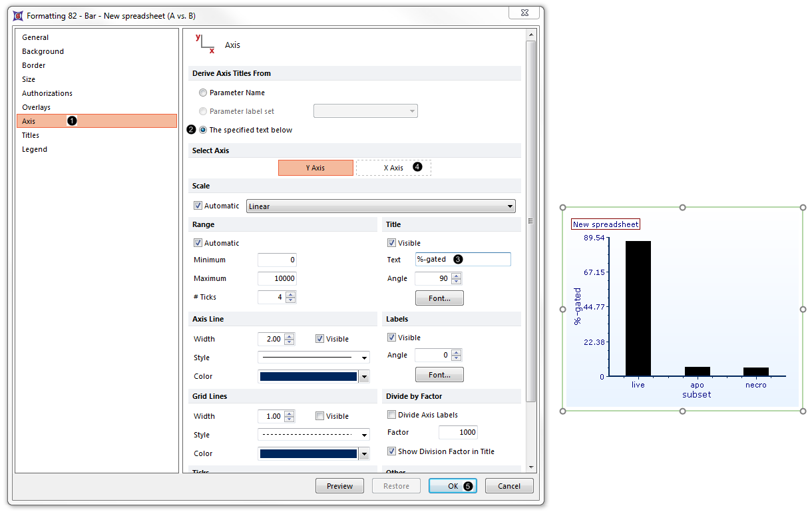Switch to the X Axis tab
The image size is (812, 512).
coord(393,168)
